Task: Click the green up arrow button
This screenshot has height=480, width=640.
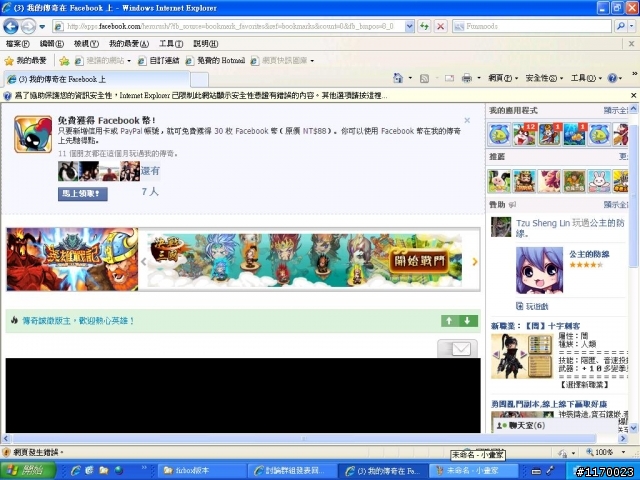Action: pyautogui.click(x=450, y=321)
